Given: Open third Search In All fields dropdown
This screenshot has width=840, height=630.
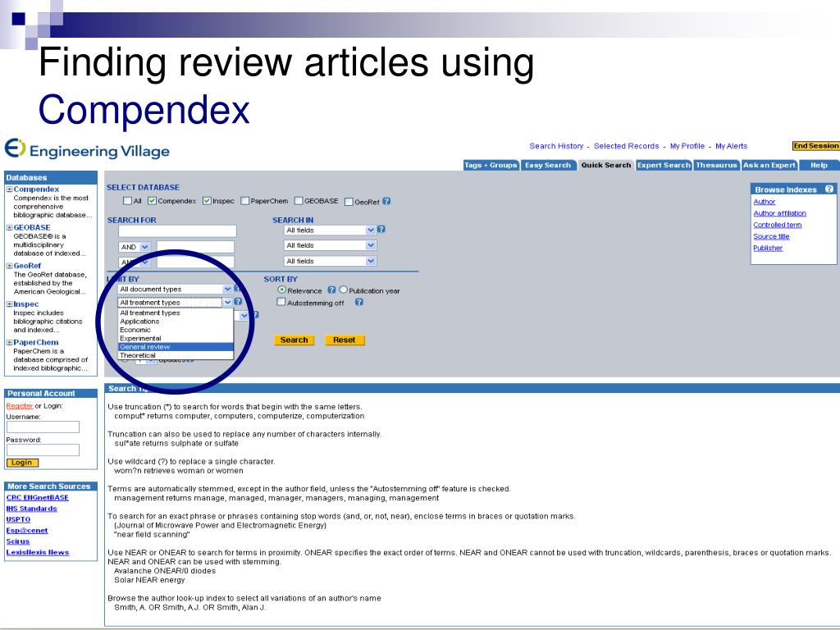Looking at the screenshot, I should pos(330,261).
